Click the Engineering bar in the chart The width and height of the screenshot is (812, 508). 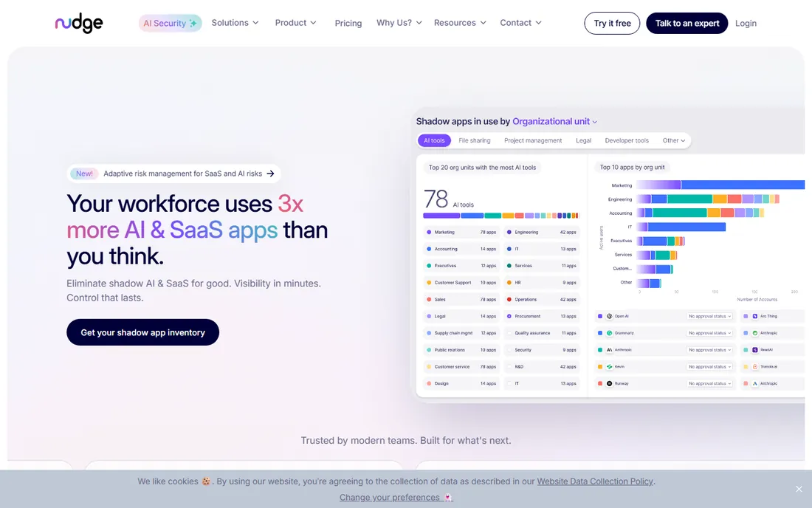[707, 199]
